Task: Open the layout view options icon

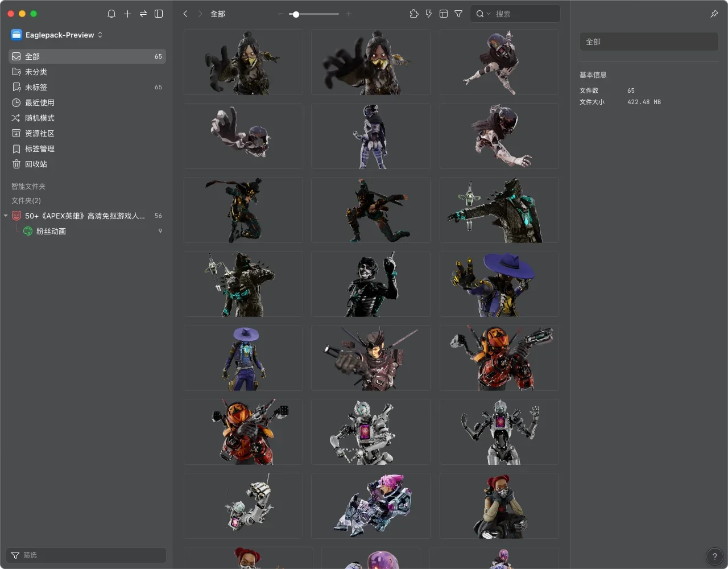Action: coord(444,14)
